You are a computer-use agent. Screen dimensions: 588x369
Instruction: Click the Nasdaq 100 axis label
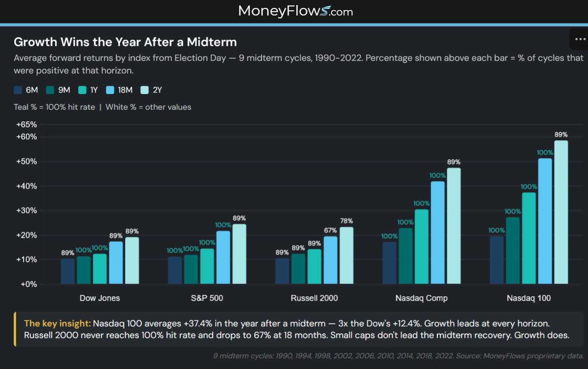(529, 298)
